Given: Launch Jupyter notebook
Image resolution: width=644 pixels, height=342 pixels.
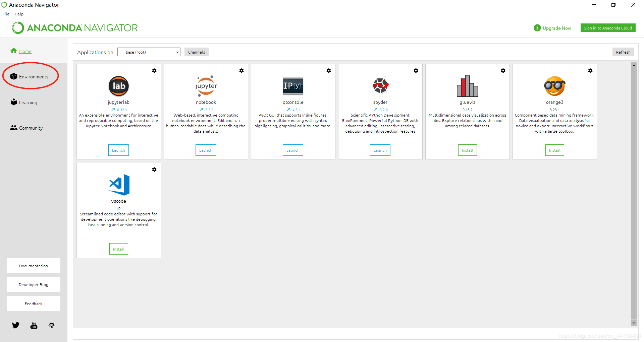Looking at the screenshot, I should point(206,150).
